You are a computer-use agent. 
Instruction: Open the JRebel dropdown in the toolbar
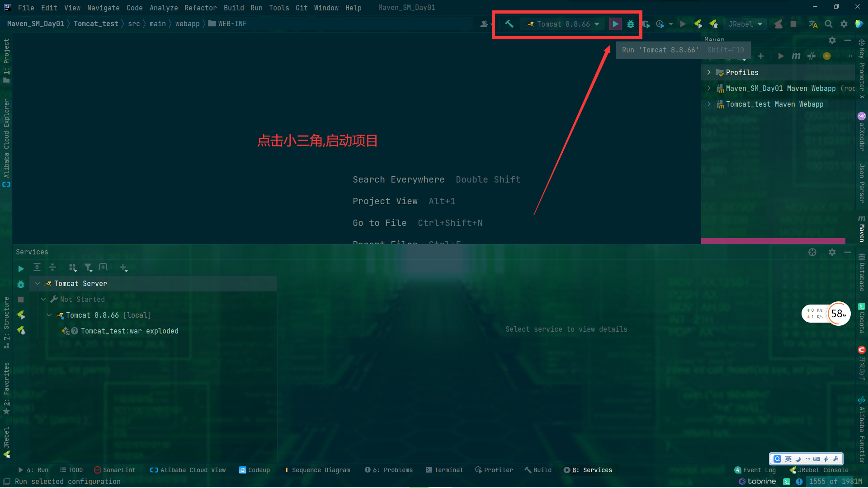pyautogui.click(x=745, y=24)
